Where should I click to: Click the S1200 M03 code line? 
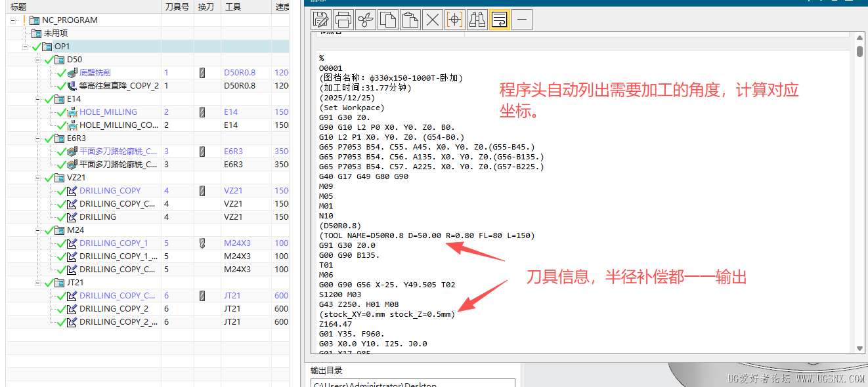pos(340,295)
